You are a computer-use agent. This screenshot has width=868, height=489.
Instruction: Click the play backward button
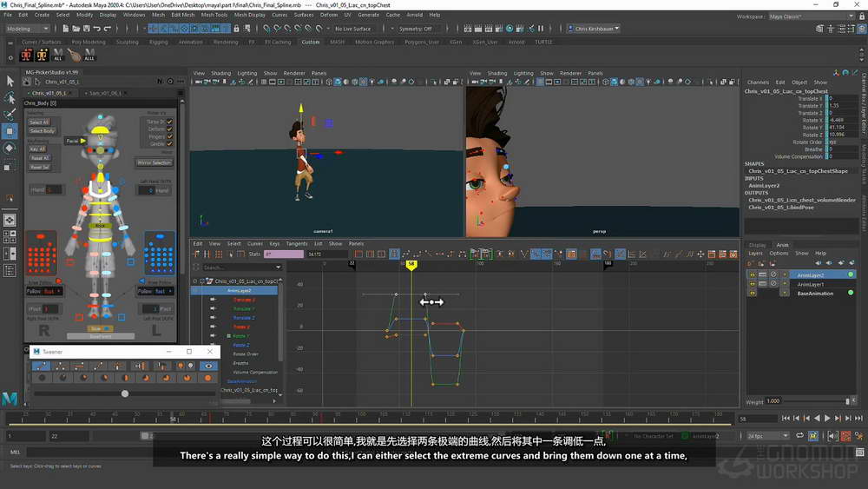[817, 419]
